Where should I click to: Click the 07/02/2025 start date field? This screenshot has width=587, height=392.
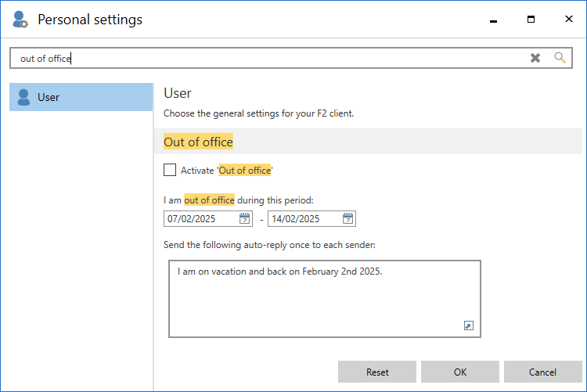pyautogui.click(x=200, y=219)
